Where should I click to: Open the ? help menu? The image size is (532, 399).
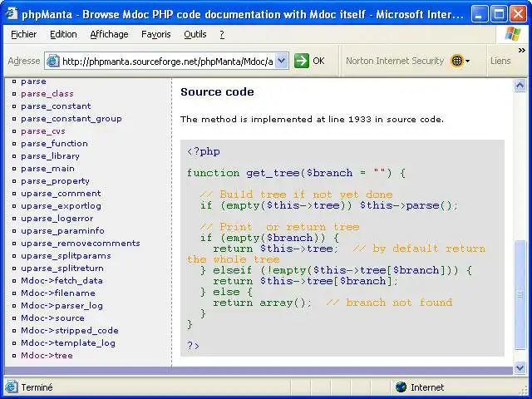coord(222,34)
